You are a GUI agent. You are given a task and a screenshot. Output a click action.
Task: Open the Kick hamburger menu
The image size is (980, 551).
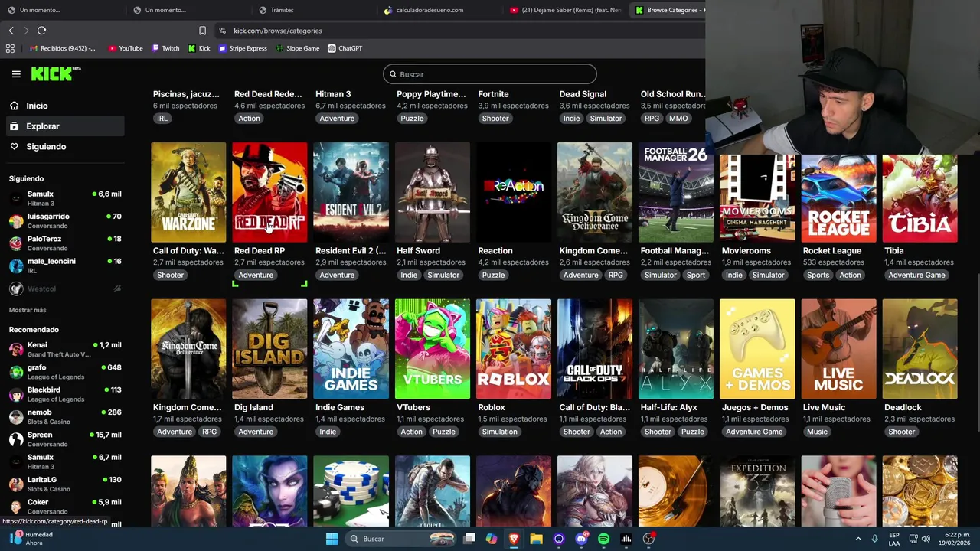[x=16, y=74]
